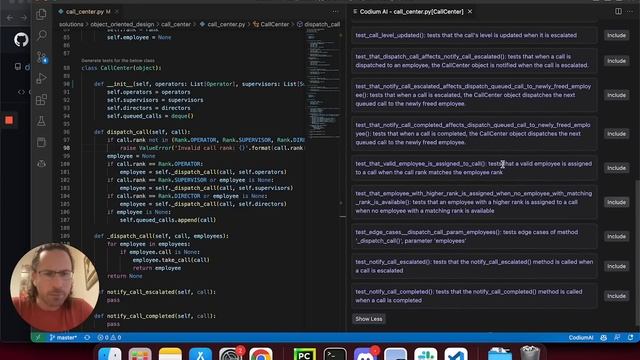Screen dimensions: 640x360
Task: Click the 'def dispatch_call(self, call):' line
Action: pyautogui.click(x=142, y=132)
